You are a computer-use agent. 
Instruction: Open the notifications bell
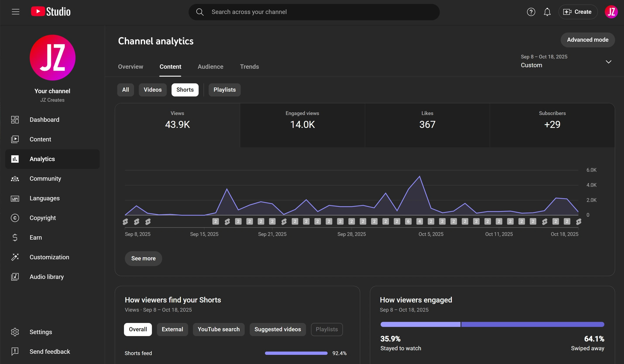coord(547,12)
